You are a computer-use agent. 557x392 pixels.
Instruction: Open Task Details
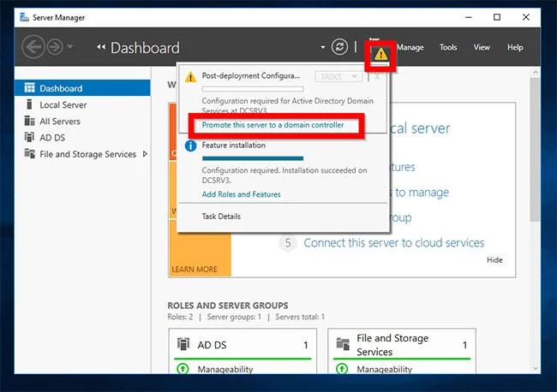[221, 217]
